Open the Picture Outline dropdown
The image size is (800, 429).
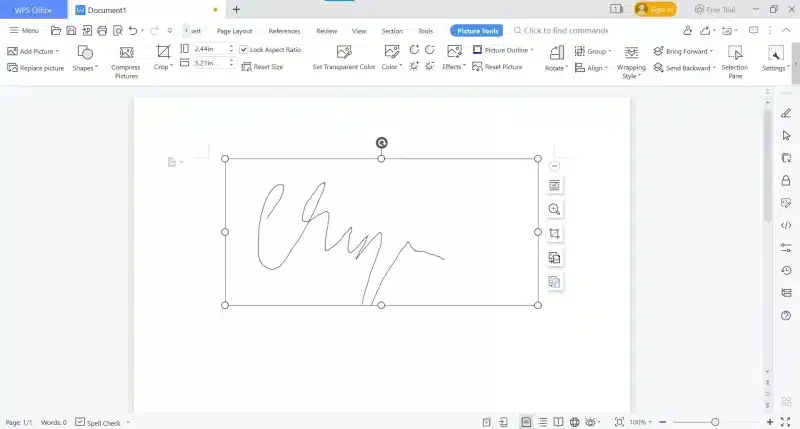click(503, 50)
